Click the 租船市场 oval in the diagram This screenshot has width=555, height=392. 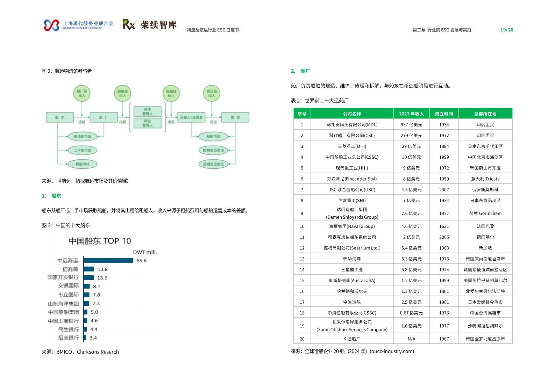point(213,137)
